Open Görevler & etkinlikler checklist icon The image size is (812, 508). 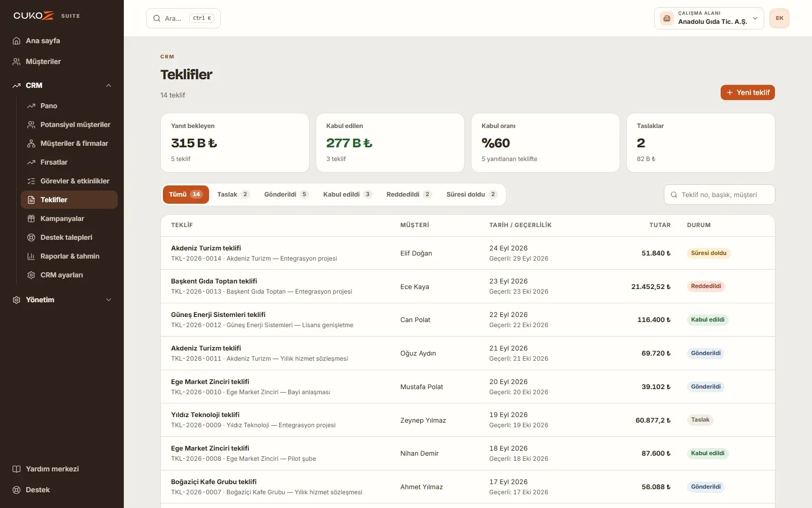tap(31, 181)
